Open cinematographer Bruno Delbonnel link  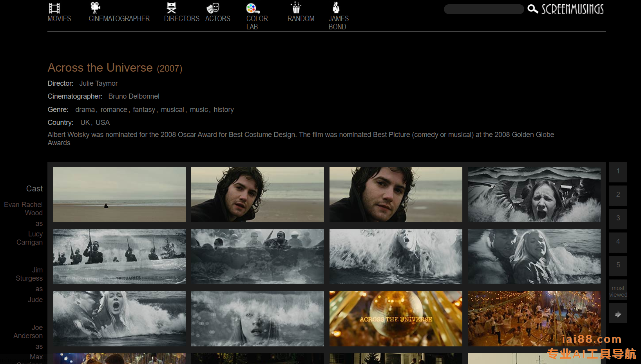pyautogui.click(x=134, y=96)
